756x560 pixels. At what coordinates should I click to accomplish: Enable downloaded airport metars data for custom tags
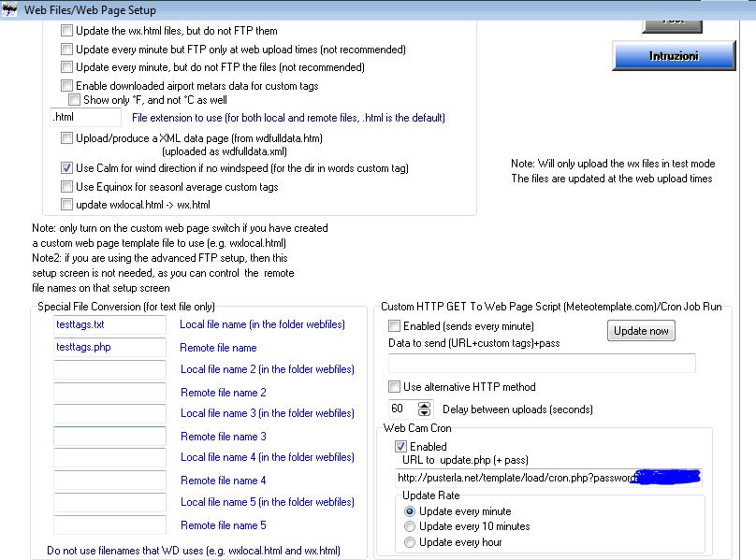click(x=66, y=86)
